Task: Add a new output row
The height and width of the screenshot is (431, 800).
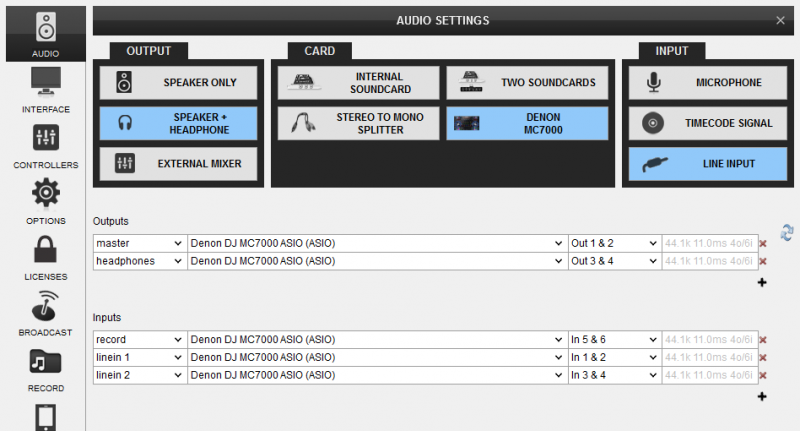Action: (x=762, y=282)
